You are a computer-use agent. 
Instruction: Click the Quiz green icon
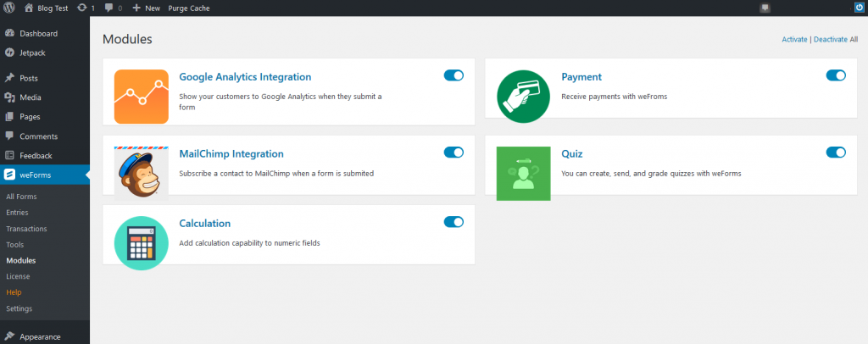[x=523, y=173]
